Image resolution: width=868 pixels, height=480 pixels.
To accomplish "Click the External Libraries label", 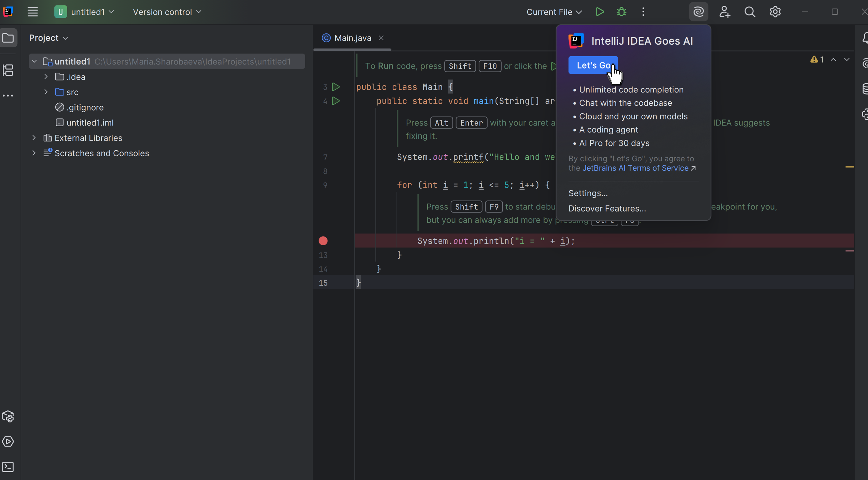I will [x=88, y=138].
